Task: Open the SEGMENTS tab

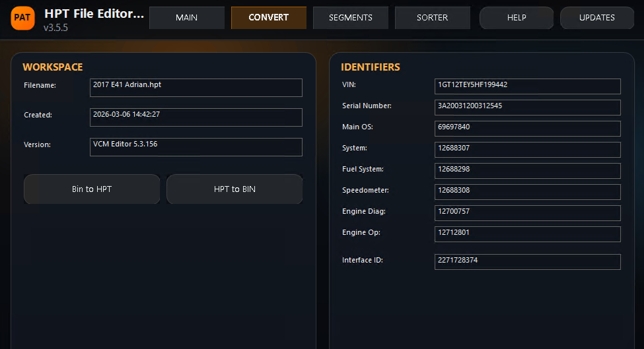Action: pos(350,18)
